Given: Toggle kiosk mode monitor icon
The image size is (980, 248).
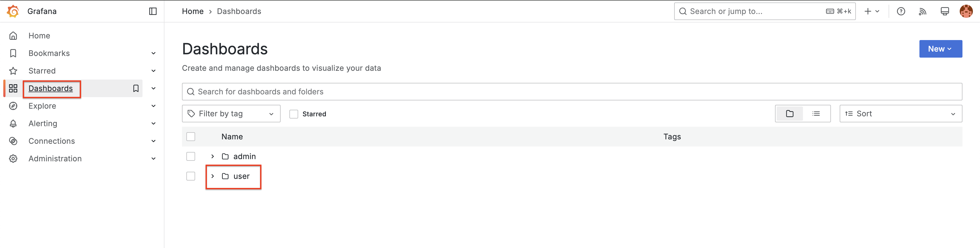Looking at the screenshot, I should 945,12.
